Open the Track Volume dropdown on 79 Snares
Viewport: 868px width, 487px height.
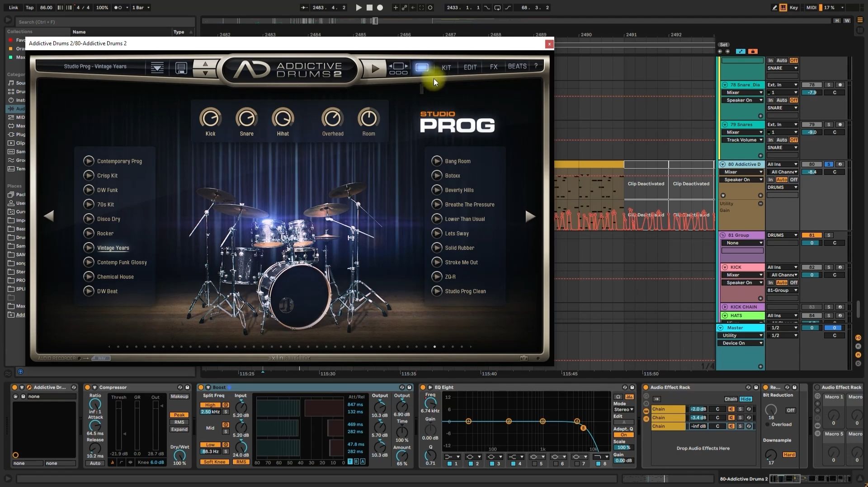coord(743,140)
